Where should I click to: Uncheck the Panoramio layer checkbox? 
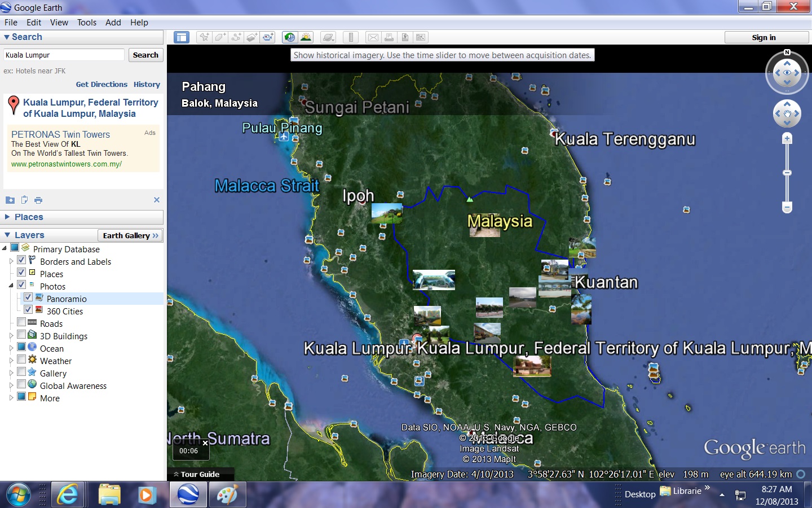28,296
